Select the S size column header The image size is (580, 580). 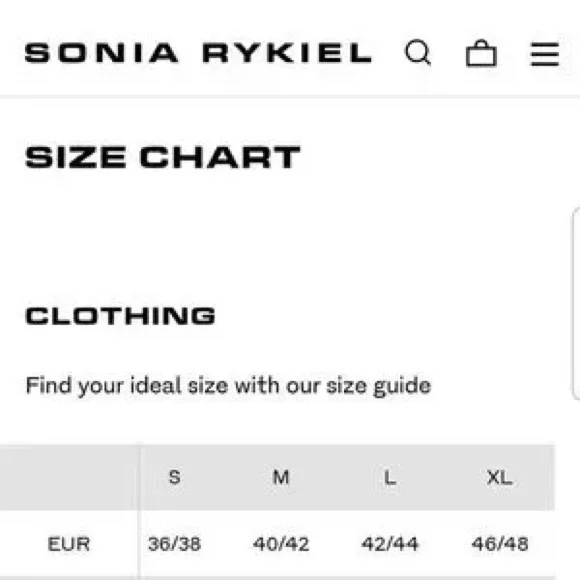(175, 477)
